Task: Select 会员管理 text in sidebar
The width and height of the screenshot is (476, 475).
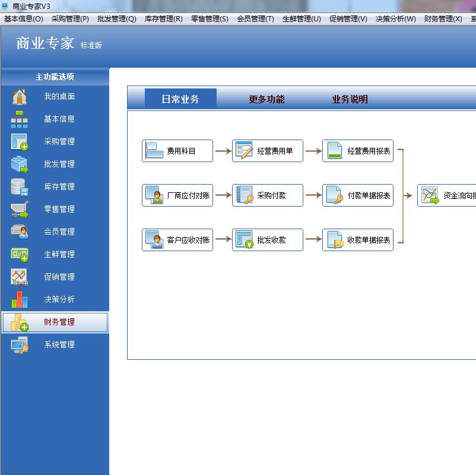Action: 59,232
